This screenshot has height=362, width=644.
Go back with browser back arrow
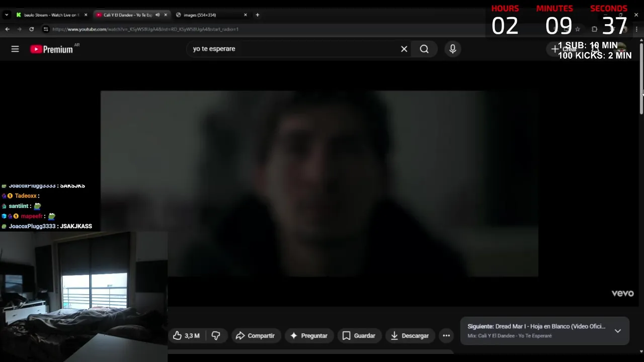tap(7, 29)
